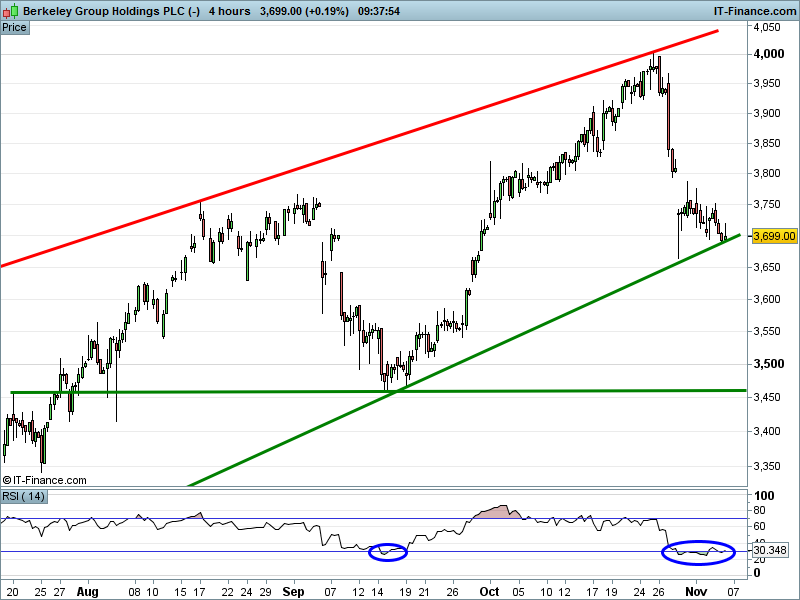Click the 08 date label on time axis

tap(134, 592)
